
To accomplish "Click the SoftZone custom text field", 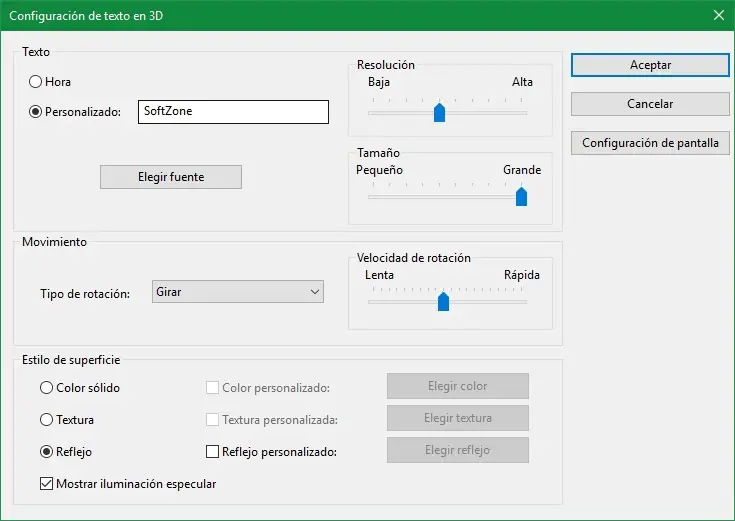I will coord(235,112).
